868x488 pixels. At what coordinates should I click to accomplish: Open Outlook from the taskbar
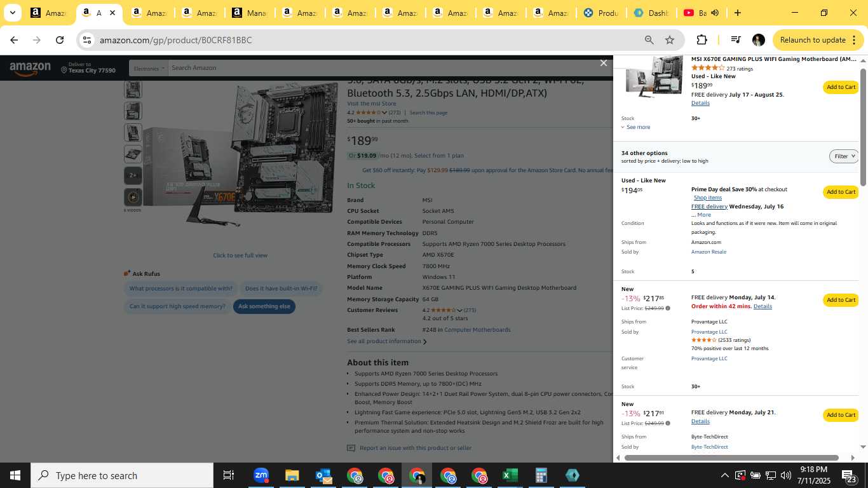pos(323,475)
